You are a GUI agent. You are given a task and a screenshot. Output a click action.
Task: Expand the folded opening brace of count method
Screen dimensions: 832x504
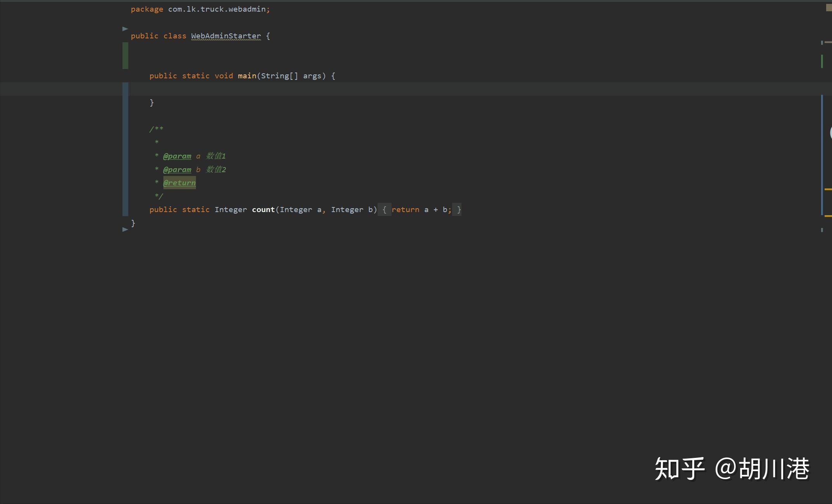pos(384,210)
